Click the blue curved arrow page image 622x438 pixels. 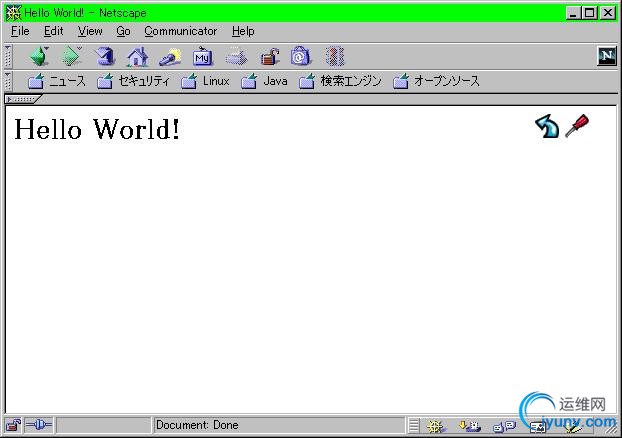(547, 127)
